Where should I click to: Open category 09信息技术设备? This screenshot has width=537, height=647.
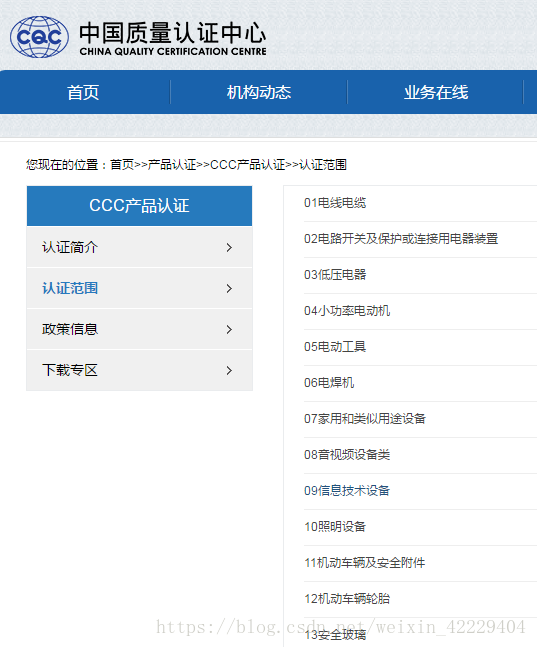click(x=347, y=490)
